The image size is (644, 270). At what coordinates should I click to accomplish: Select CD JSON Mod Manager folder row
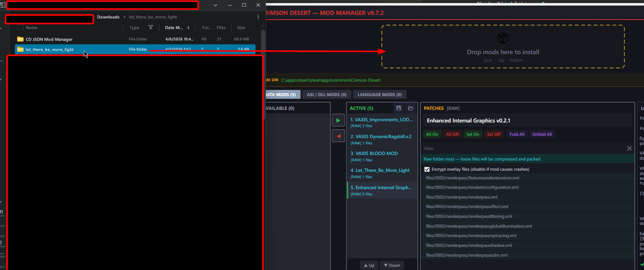[135, 39]
